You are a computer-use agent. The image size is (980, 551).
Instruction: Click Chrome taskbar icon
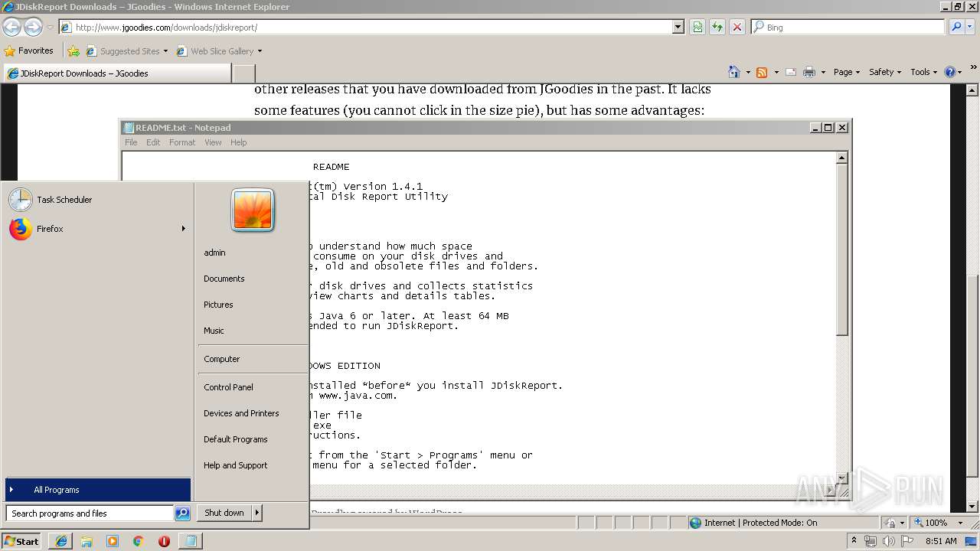[x=138, y=541]
